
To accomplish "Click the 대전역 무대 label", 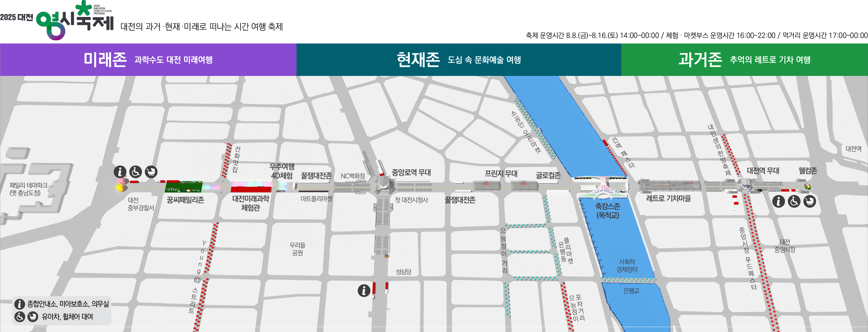I will click(763, 171).
